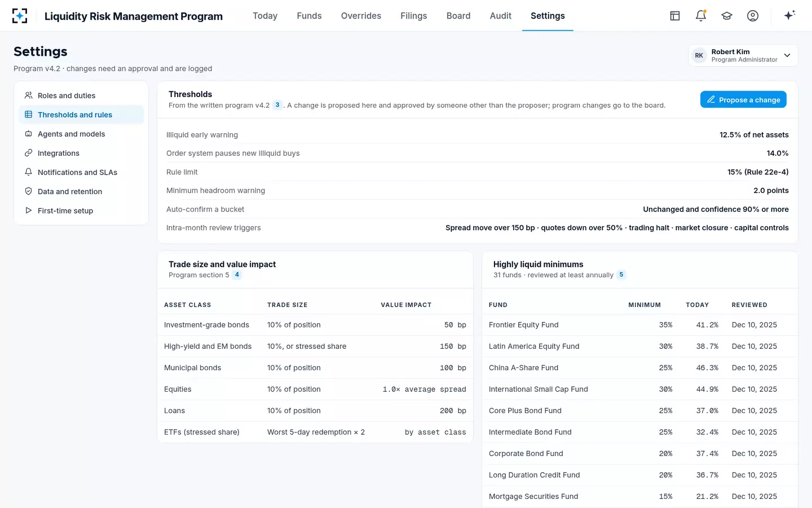Click the Integrations link icon
The height and width of the screenshot is (508, 812).
click(x=28, y=153)
